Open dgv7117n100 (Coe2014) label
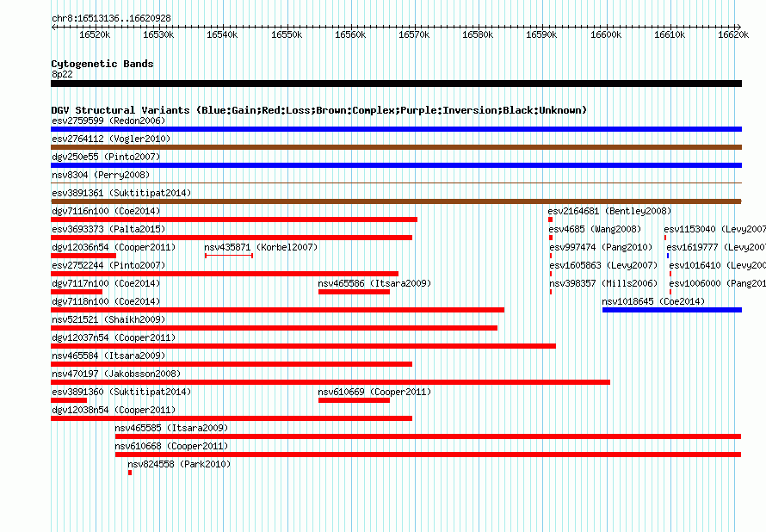Screen dimensions: 766x532 [x=106, y=283]
